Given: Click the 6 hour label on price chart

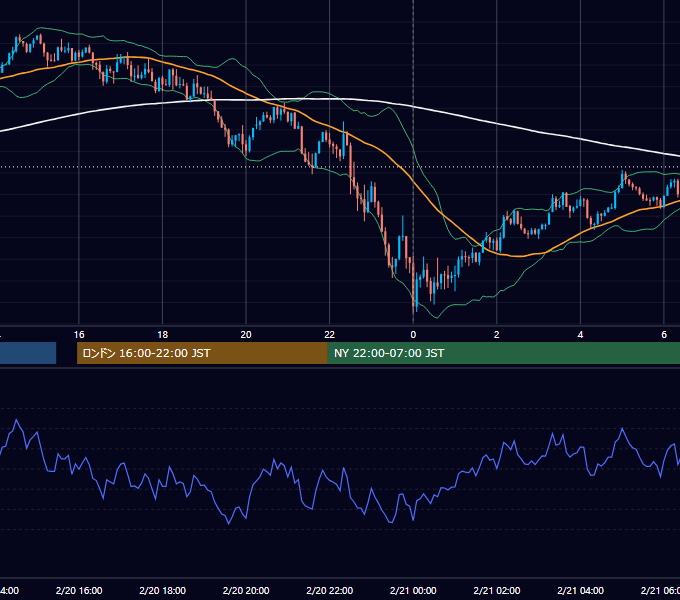Looking at the screenshot, I should [664, 335].
